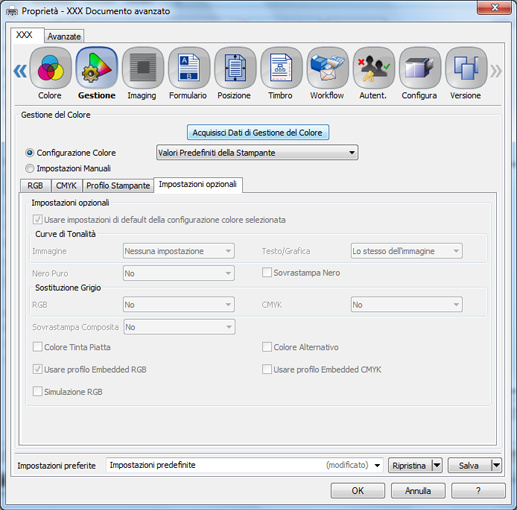Select the Configurazione Colore radio button
The height and width of the screenshot is (510, 517).
[x=30, y=153]
